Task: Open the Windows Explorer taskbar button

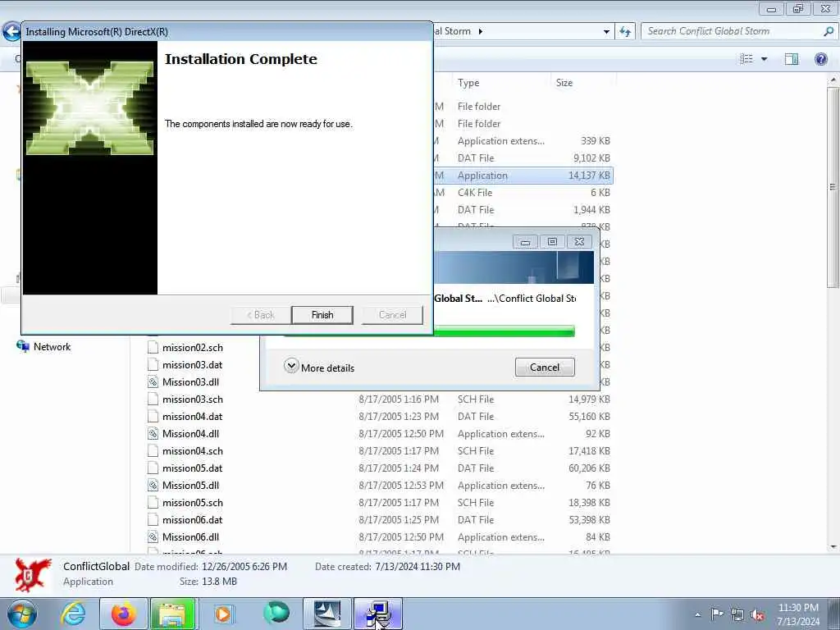Action: [x=172, y=614]
